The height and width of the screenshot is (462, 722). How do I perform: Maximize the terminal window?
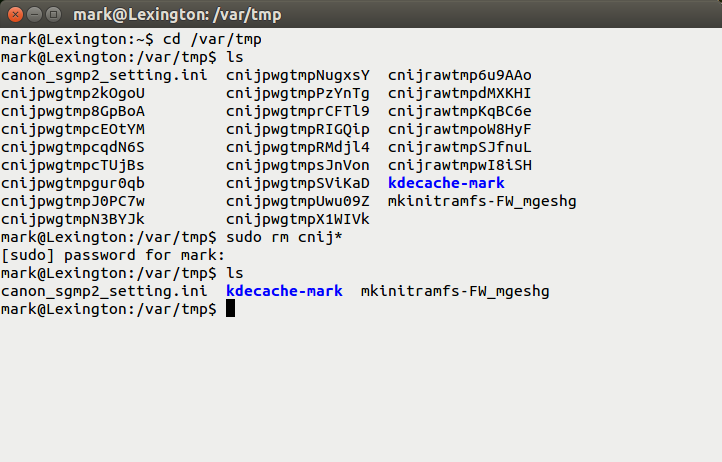(51, 14)
